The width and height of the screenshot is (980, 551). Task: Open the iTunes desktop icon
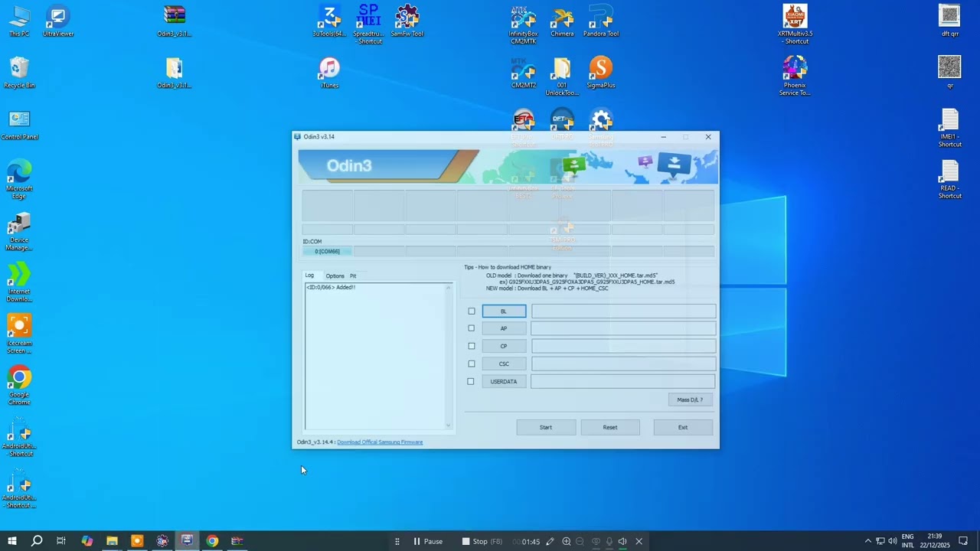[x=329, y=73]
